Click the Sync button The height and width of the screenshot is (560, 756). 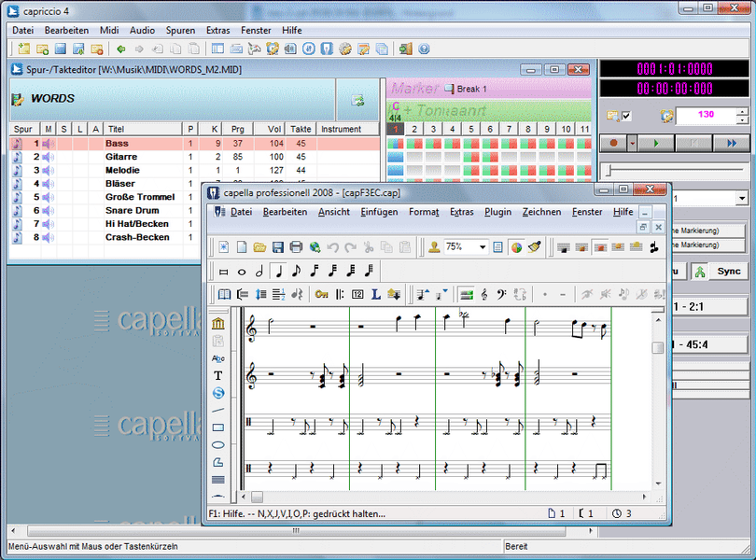(729, 271)
